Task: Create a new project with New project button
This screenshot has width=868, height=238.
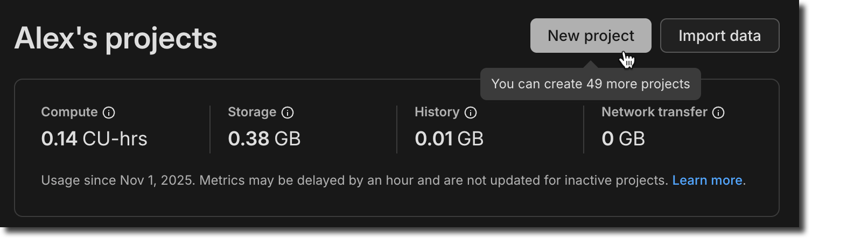Action: 590,36
